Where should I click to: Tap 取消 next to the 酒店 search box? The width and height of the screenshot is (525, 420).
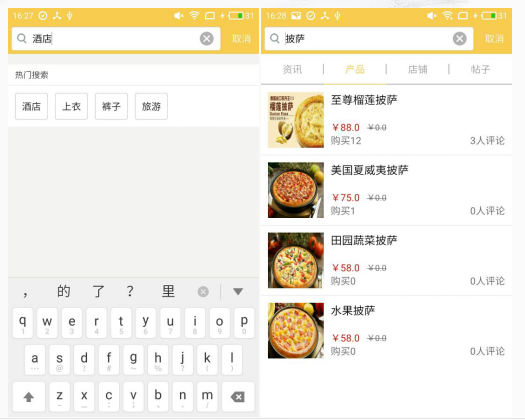241,39
